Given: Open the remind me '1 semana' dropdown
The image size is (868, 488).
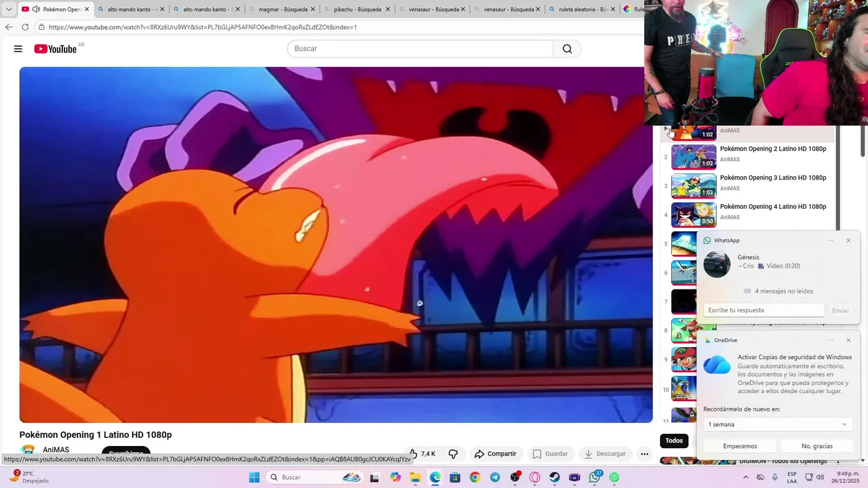Looking at the screenshot, I should (x=777, y=424).
